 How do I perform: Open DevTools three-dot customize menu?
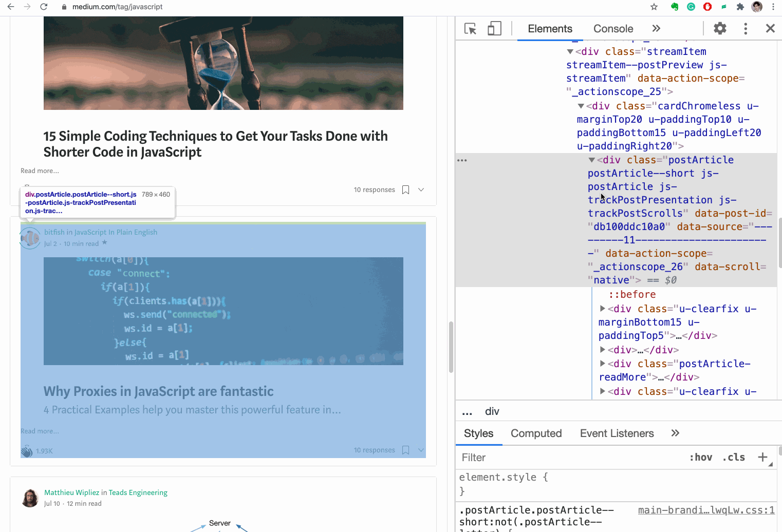(x=745, y=29)
